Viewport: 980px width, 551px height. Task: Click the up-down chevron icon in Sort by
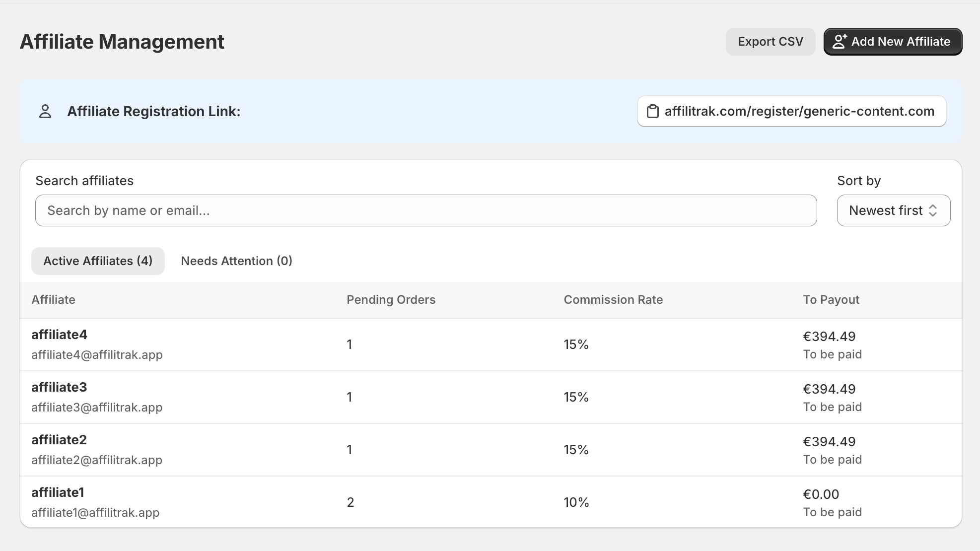tap(933, 210)
